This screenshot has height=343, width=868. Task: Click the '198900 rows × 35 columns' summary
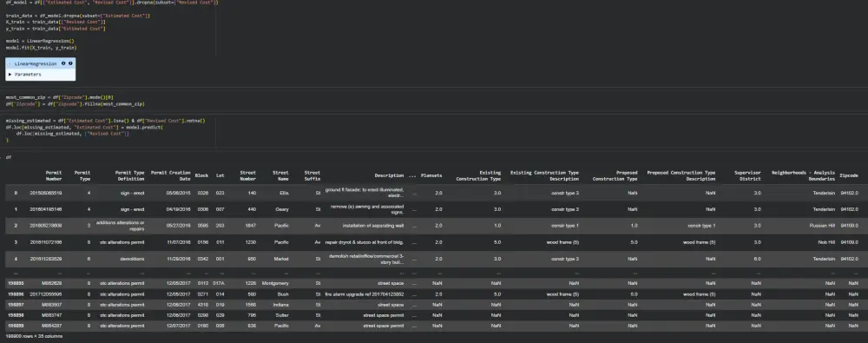(34, 336)
